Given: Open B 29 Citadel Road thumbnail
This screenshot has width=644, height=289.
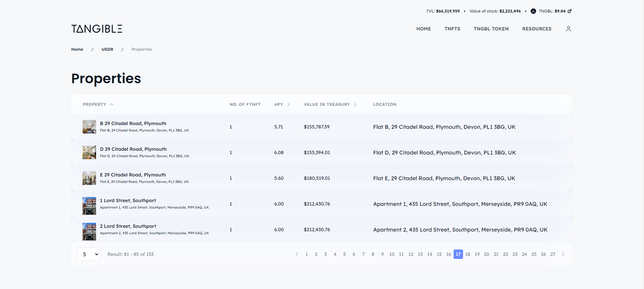Looking at the screenshot, I should (89, 127).
